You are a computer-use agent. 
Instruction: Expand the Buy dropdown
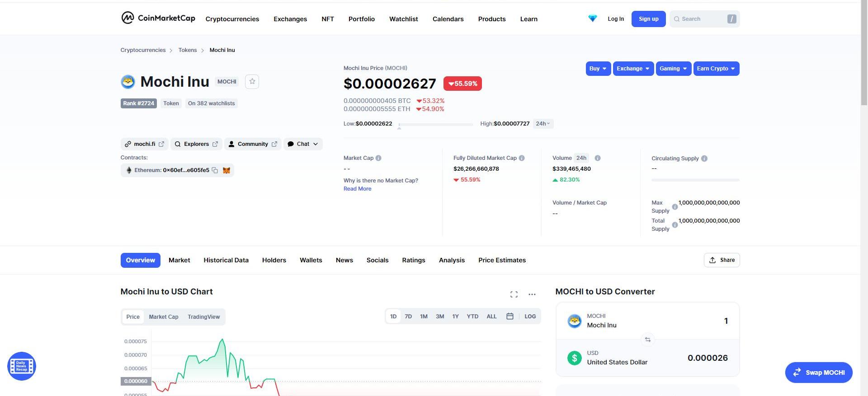598,69
